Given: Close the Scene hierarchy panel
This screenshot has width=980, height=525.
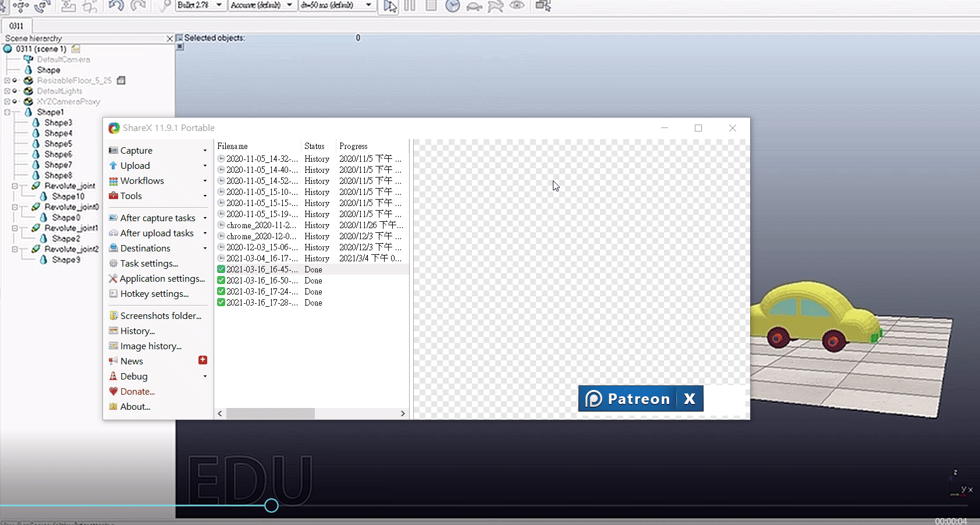Looking at the screenshot, I should pos(169,38).
